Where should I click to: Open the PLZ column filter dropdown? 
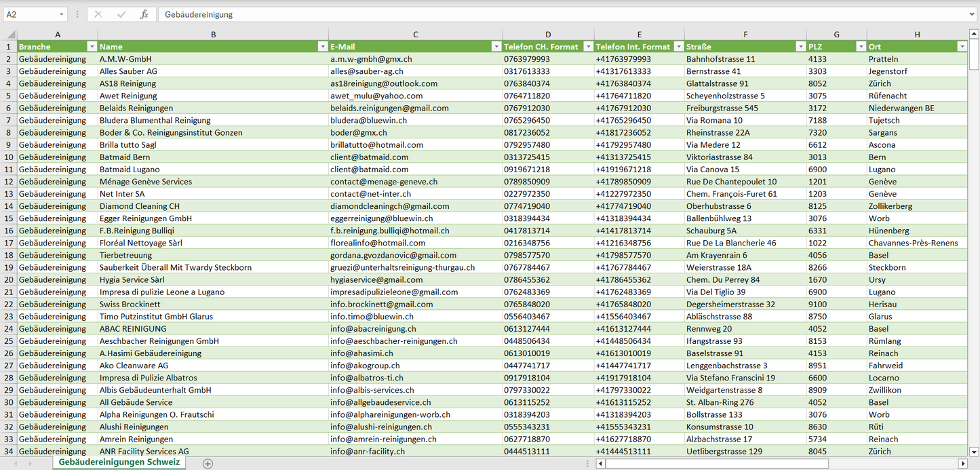point(861,47)
